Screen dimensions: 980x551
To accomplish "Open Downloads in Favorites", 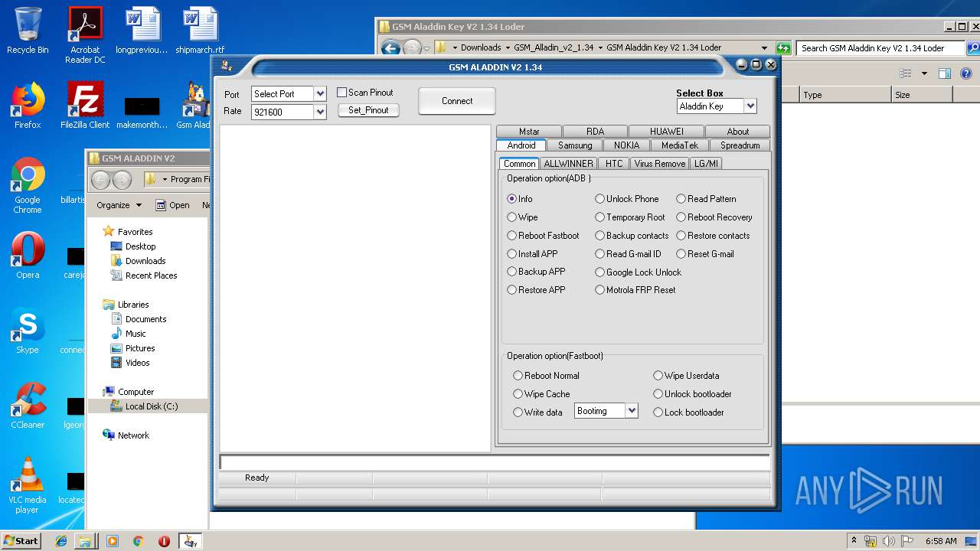I will pyautogui.click(x=145, y=261).
